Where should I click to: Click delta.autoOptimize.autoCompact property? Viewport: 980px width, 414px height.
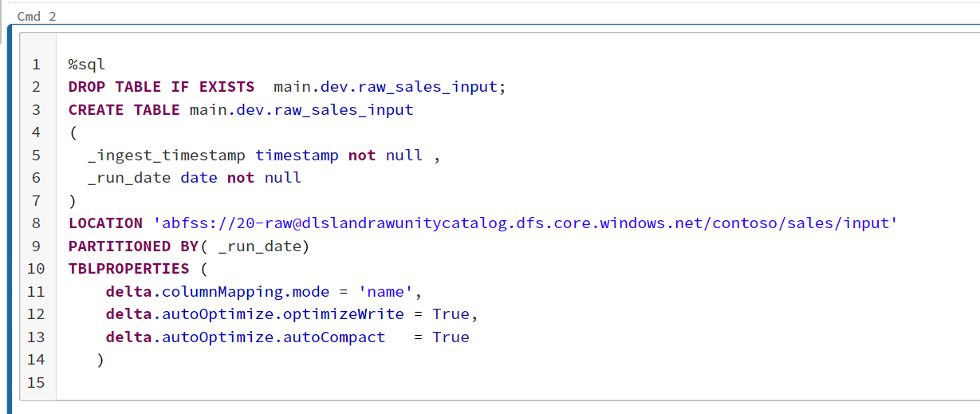245,337
